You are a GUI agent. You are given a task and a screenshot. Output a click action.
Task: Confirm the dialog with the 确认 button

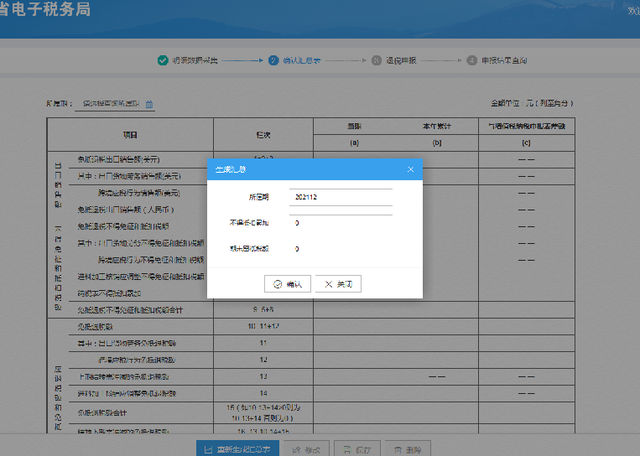point(287,284)
